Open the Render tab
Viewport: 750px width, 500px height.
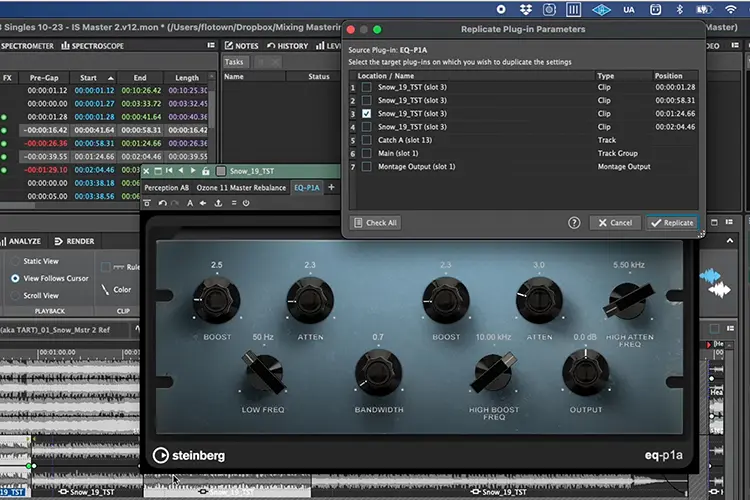coord(74,241)
